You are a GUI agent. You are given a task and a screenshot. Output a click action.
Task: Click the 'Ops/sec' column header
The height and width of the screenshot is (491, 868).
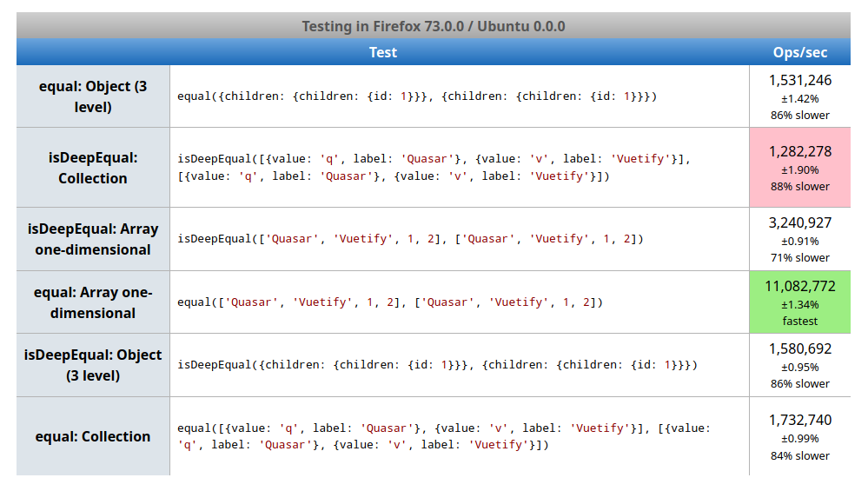(x=800, y=52)
